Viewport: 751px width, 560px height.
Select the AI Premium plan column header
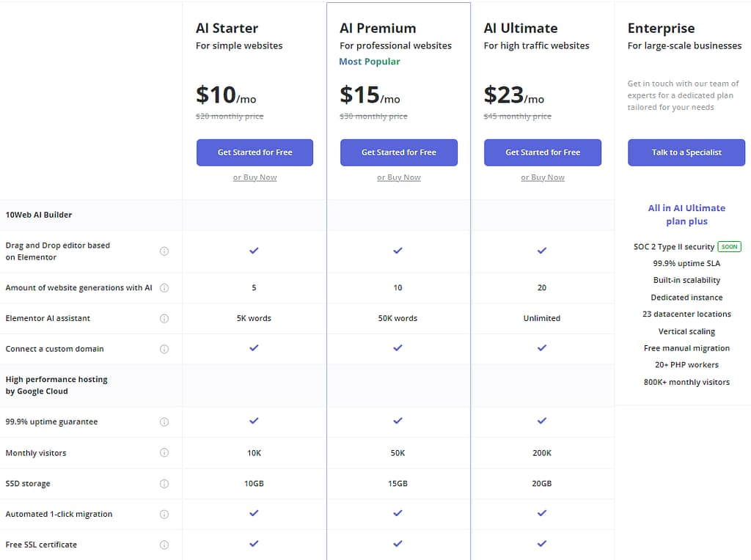pyautogui.click(x=378, y=28)
